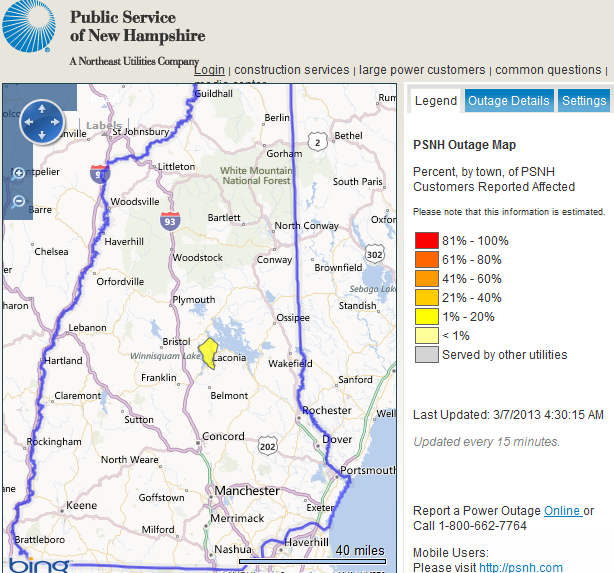Image resolution: width=614 pixels, height=573 pixels.
Task: Click the Last Updated timestamp text
Action: [x=508, y=415]
